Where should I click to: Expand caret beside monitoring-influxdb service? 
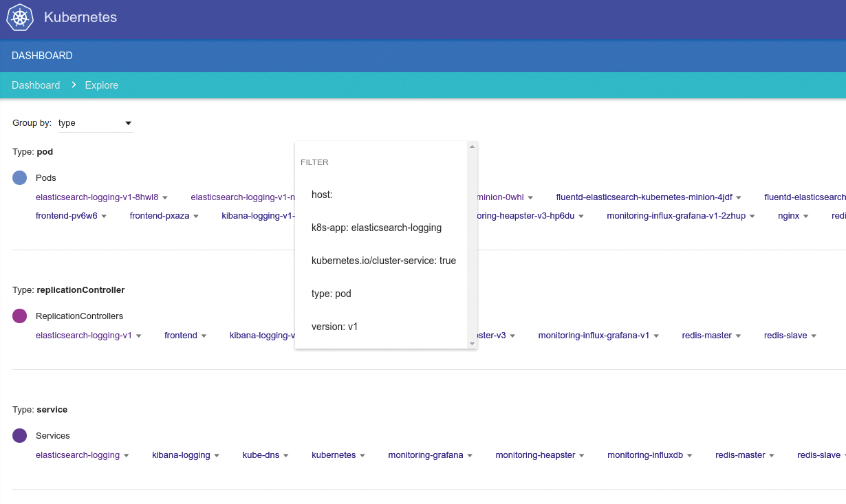[x=690, y=456]
